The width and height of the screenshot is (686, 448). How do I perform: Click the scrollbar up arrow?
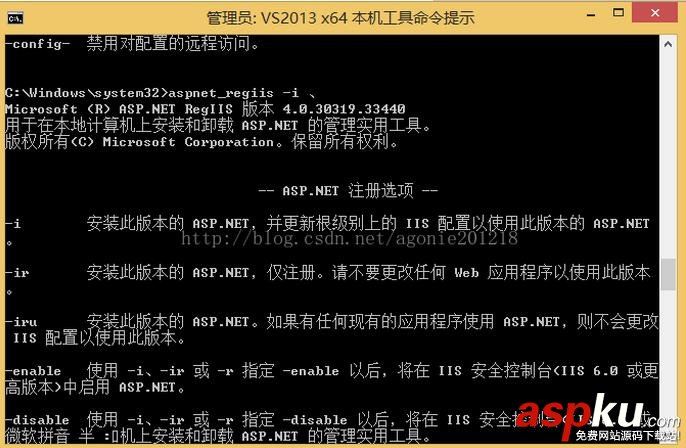(x=668, y=44)
